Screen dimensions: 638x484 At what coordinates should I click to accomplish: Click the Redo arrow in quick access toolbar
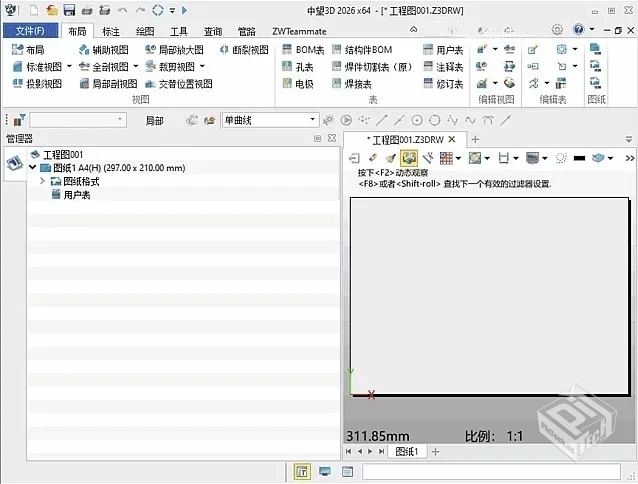pos(140,10)
